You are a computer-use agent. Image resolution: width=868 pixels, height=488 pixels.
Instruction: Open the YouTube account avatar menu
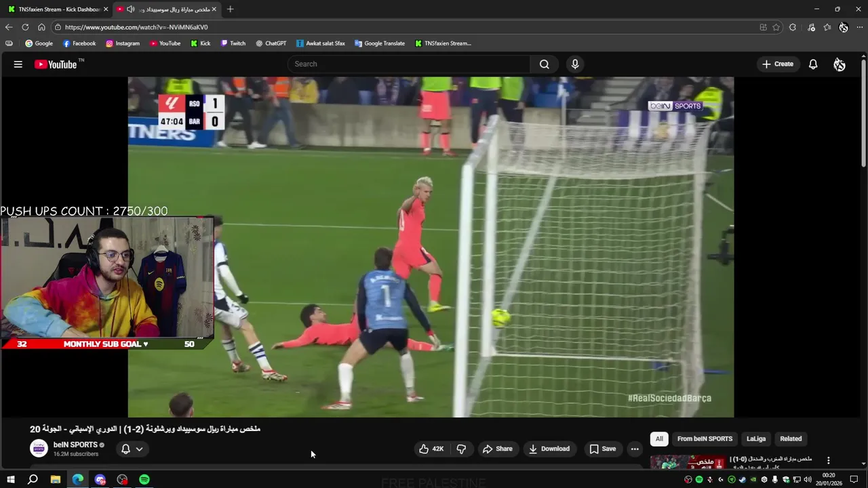(840, 64)
